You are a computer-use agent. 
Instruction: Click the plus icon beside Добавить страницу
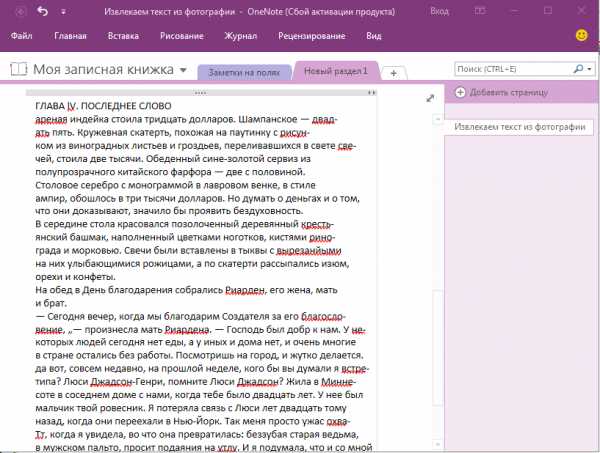pyautogui.click(x=459, y=92)
